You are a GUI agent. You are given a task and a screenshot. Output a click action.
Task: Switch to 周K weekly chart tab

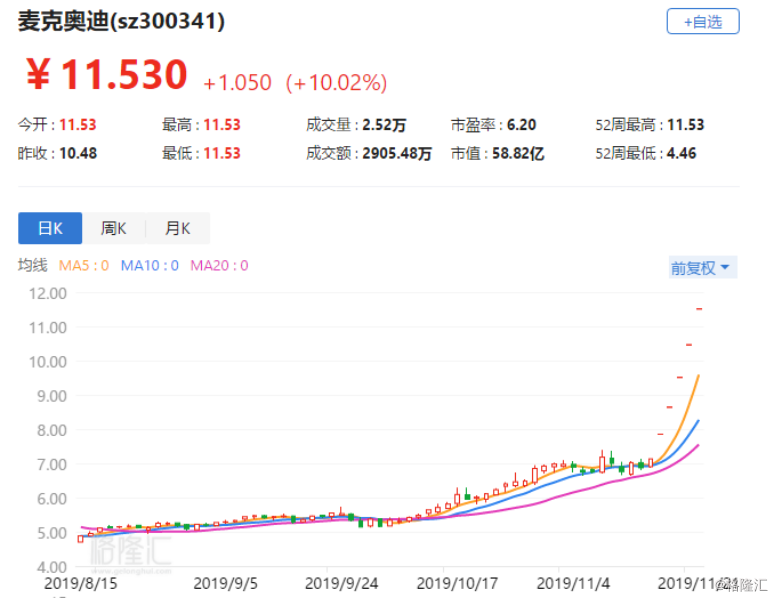coord(114,228)
